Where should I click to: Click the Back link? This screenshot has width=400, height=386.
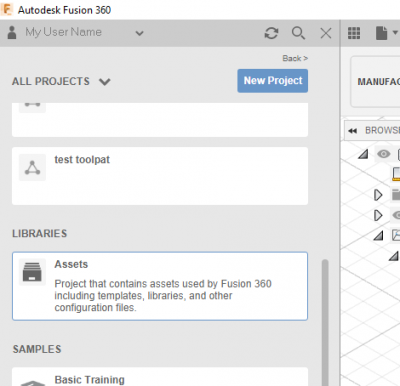295,58
